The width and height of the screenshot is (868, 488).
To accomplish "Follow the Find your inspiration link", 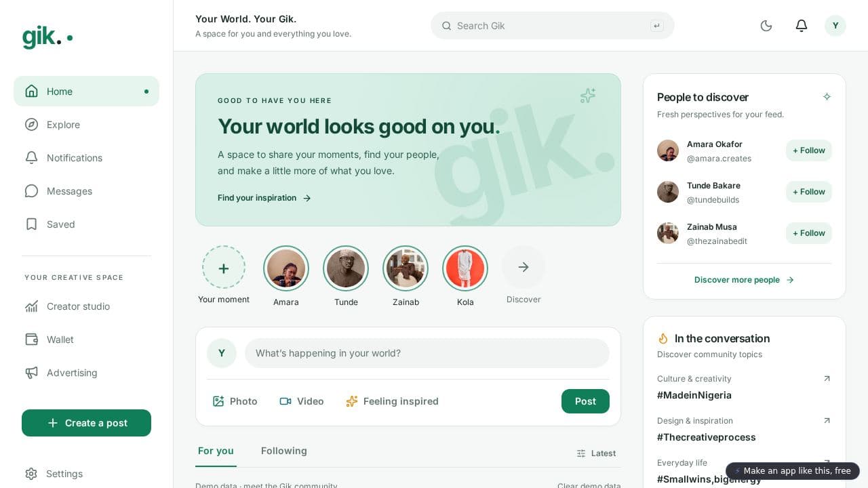I will pyautogui.click(x=264, y=198).
